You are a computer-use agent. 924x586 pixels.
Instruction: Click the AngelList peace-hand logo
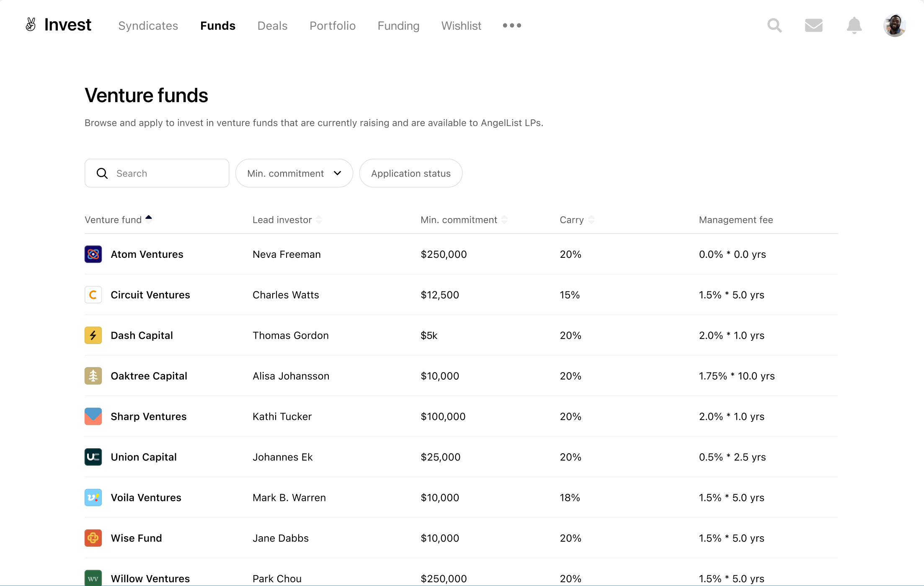tap(31, 25)
